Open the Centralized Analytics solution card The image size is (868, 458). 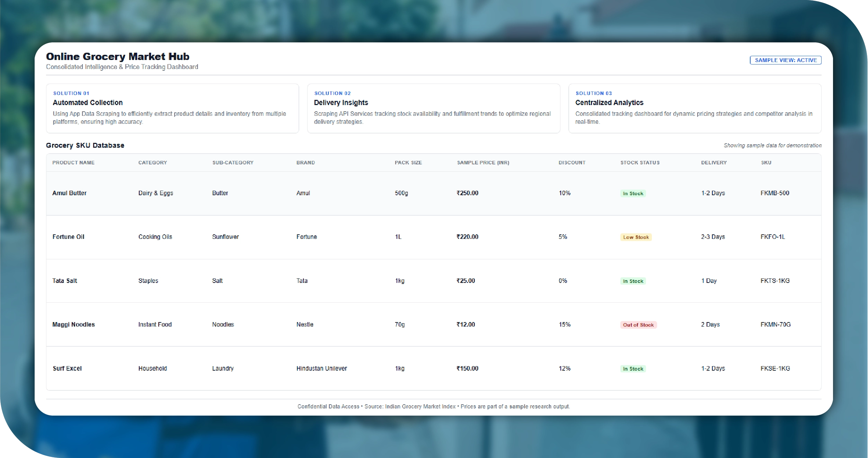(x=694, y=108)
